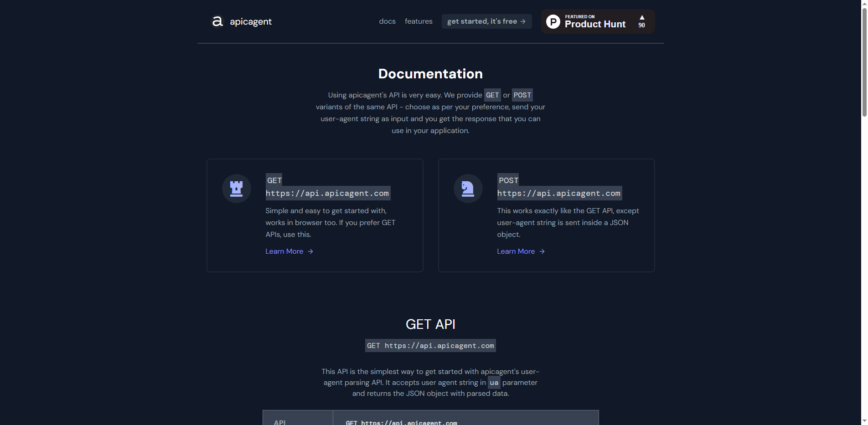Screen dimensions: 868x425
Task: Click GET https://api.apicagent.com card URL
Action: tap(328, 187)
